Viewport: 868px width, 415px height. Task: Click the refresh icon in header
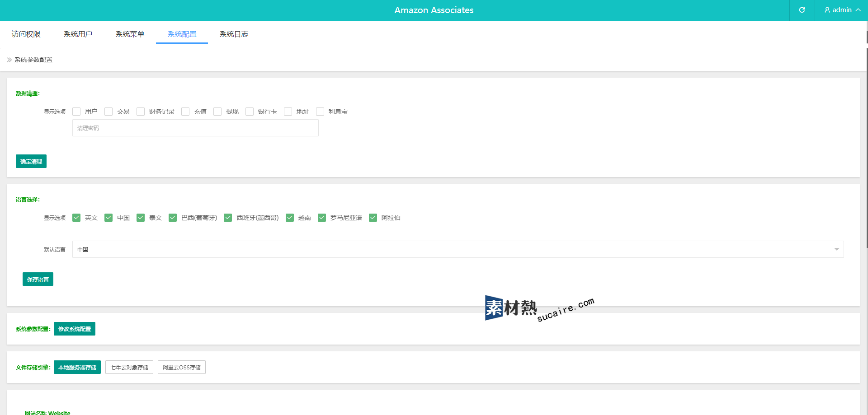pos(802,10)
